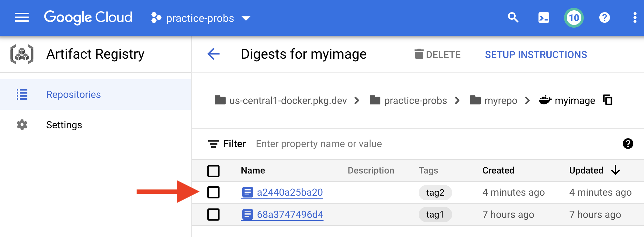Click the search magnifier icon

513,18
